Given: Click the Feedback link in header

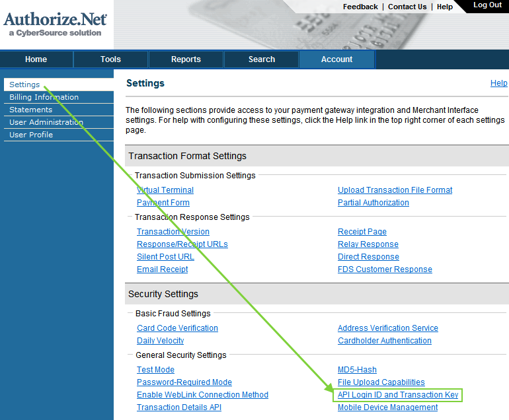Looking at the screenshot, I should [x=360, y=7].
